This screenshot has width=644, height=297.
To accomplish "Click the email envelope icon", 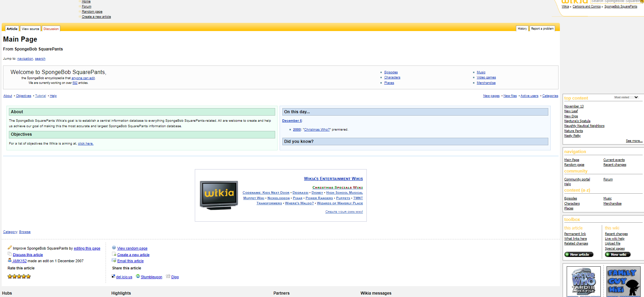I will pyautogui.click(x=114, y=260).
